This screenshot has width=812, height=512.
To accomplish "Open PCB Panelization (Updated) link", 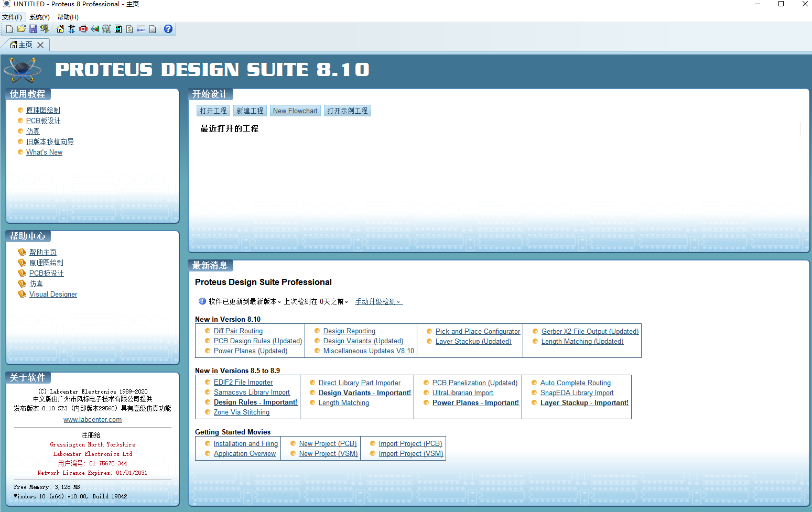I will tap(475, 383).
